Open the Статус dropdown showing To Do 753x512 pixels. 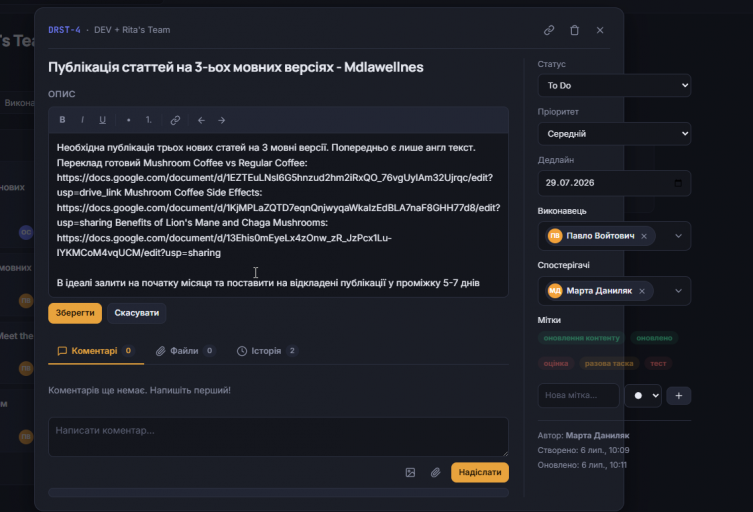(614, 85)
